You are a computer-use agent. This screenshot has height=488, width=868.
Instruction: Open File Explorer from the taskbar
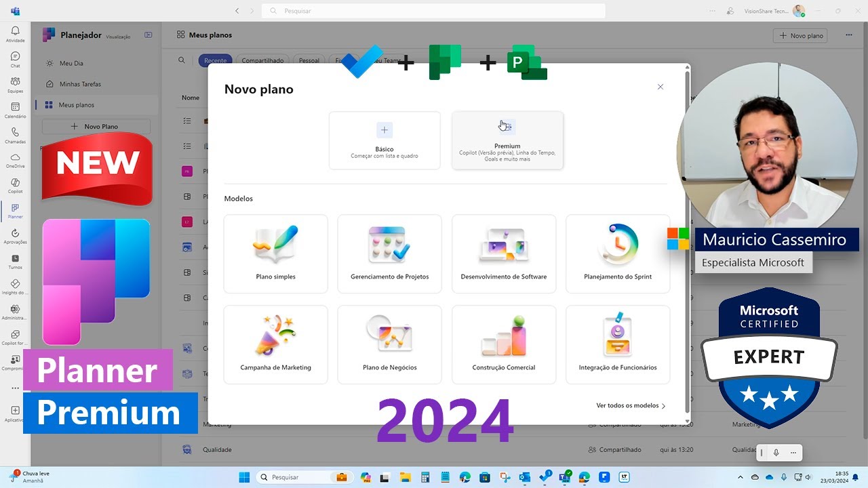(x=405, y=477)
